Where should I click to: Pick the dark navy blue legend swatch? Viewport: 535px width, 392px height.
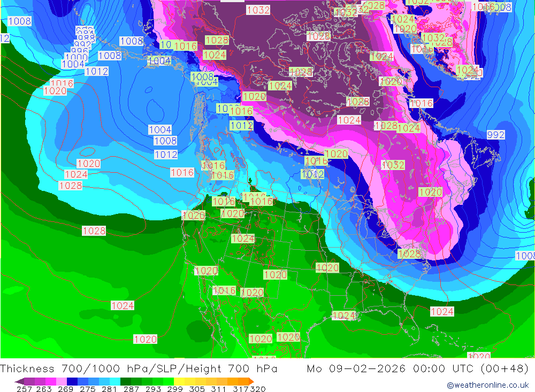point(72,381)
